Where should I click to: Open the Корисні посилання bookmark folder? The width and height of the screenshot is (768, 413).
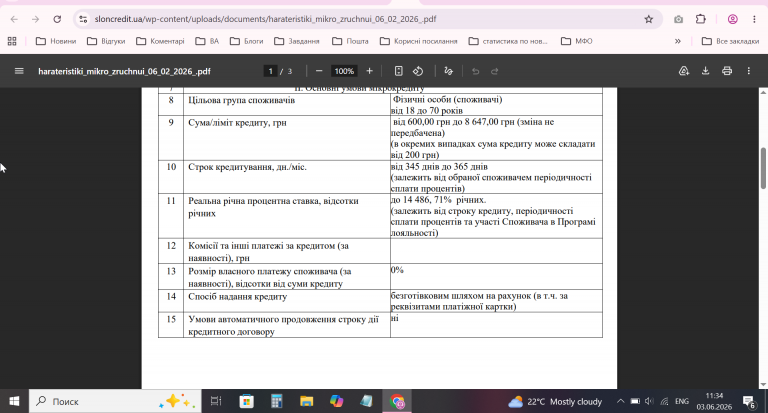[418, 41]
